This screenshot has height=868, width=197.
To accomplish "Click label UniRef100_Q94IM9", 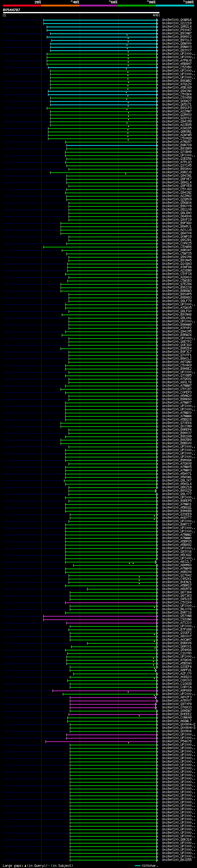I will click(177, 121).
